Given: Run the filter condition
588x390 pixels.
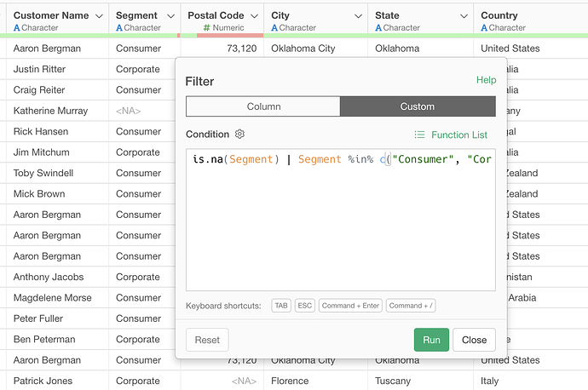Looking at the screenshot, I should (431, 340).
